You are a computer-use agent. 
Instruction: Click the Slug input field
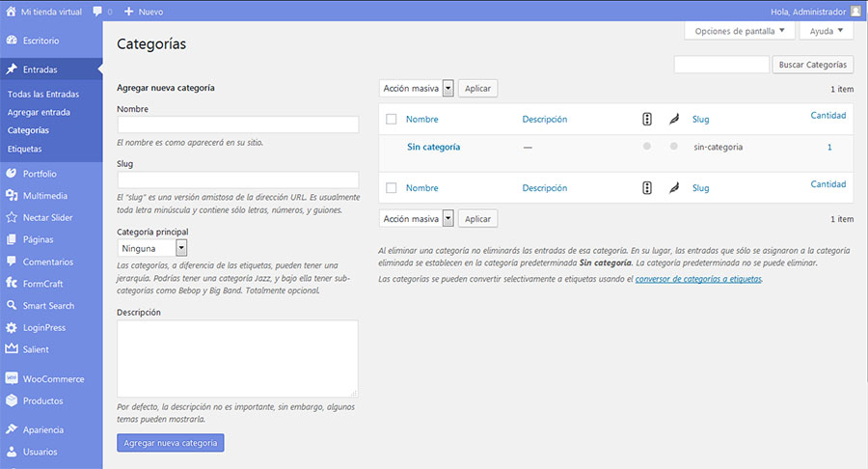coord(238,179)
